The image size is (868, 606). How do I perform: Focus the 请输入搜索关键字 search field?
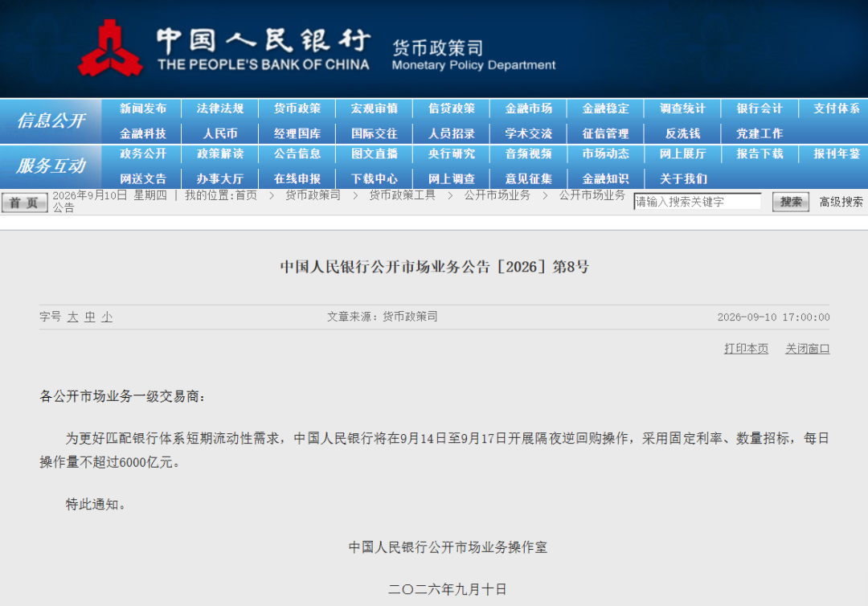point(698,202)
